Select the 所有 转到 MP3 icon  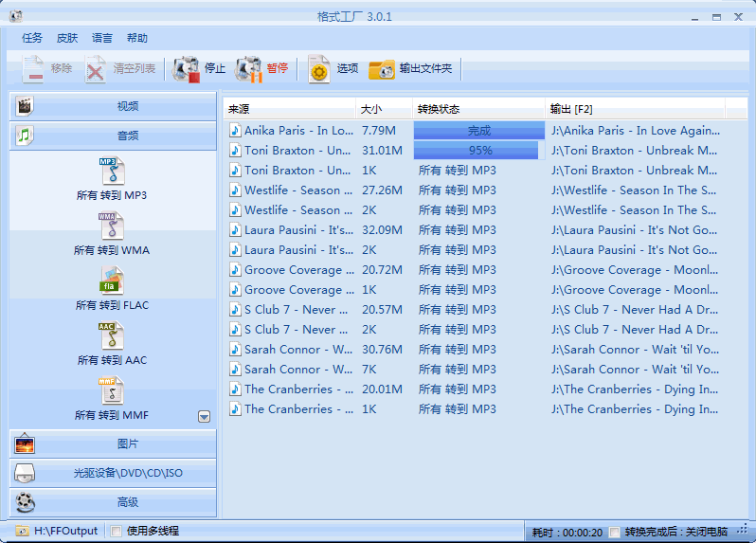(x=113, y=172)
